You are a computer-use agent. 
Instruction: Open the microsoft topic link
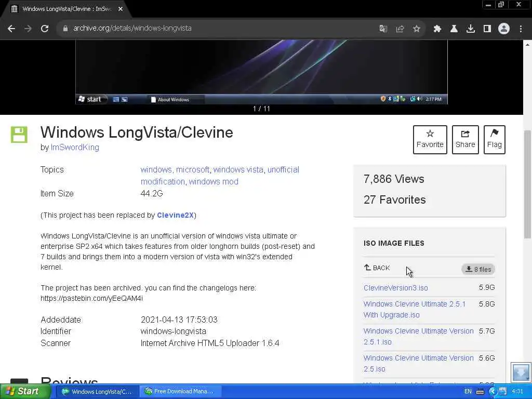193,170
